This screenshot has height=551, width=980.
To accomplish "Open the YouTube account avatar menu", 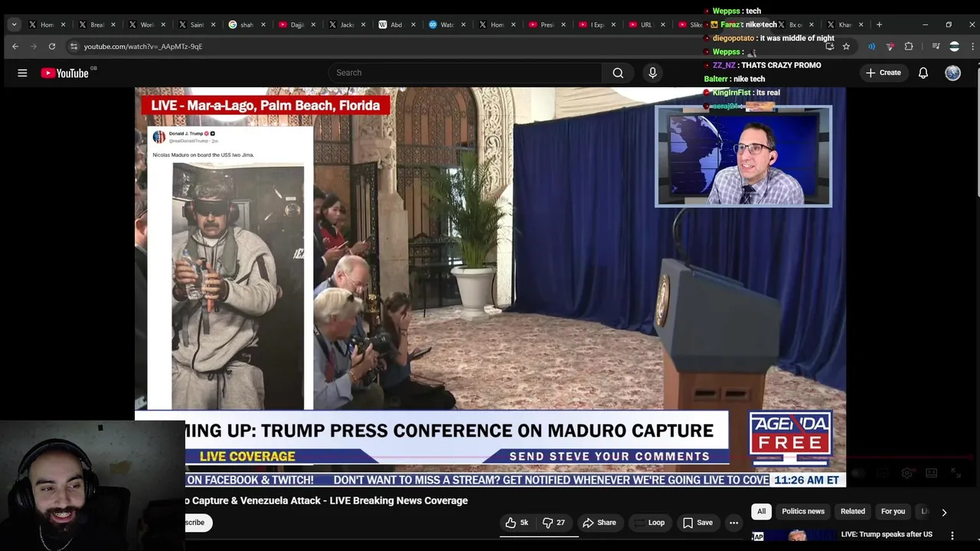I will [x=952, y=73].
